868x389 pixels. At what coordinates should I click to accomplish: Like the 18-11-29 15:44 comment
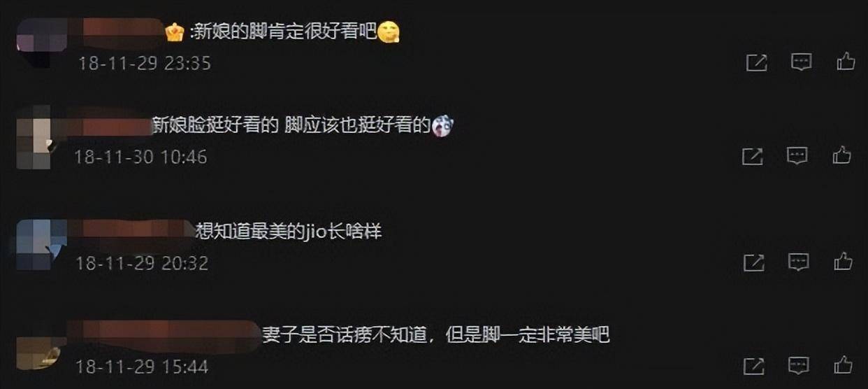coord(843,365)
